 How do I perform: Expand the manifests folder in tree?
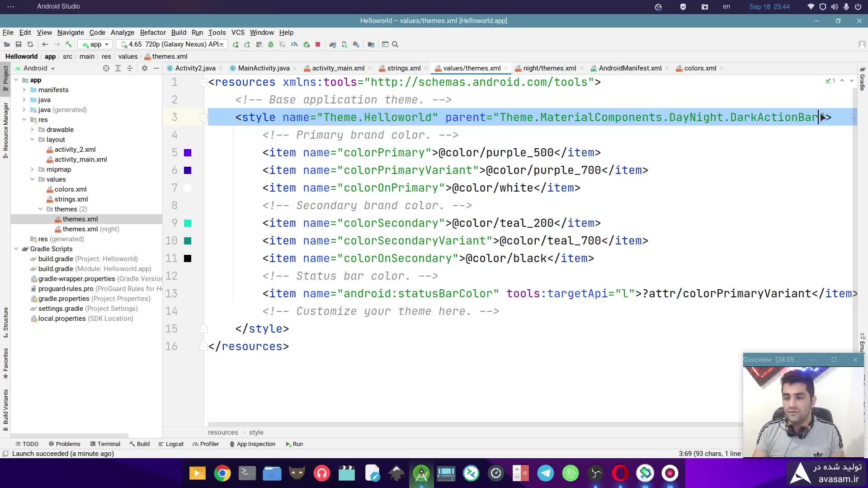pos(24,90)
